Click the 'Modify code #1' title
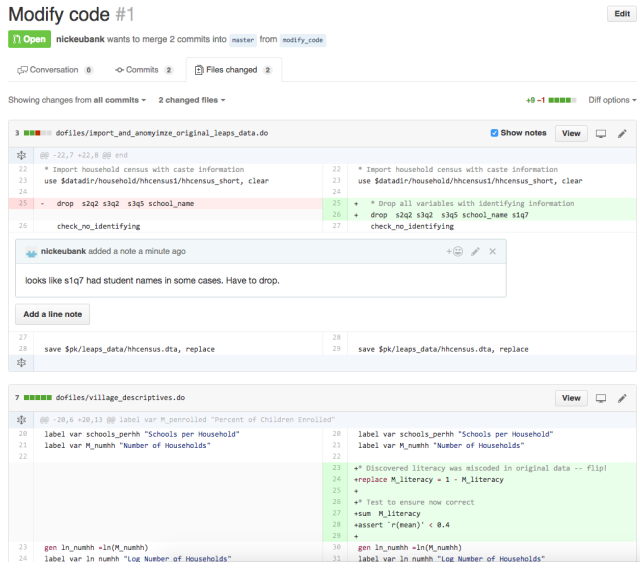 pos(71,15)
